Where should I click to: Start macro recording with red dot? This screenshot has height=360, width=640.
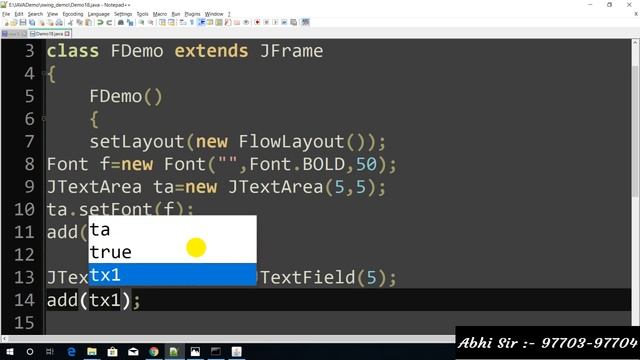(257, 22)
